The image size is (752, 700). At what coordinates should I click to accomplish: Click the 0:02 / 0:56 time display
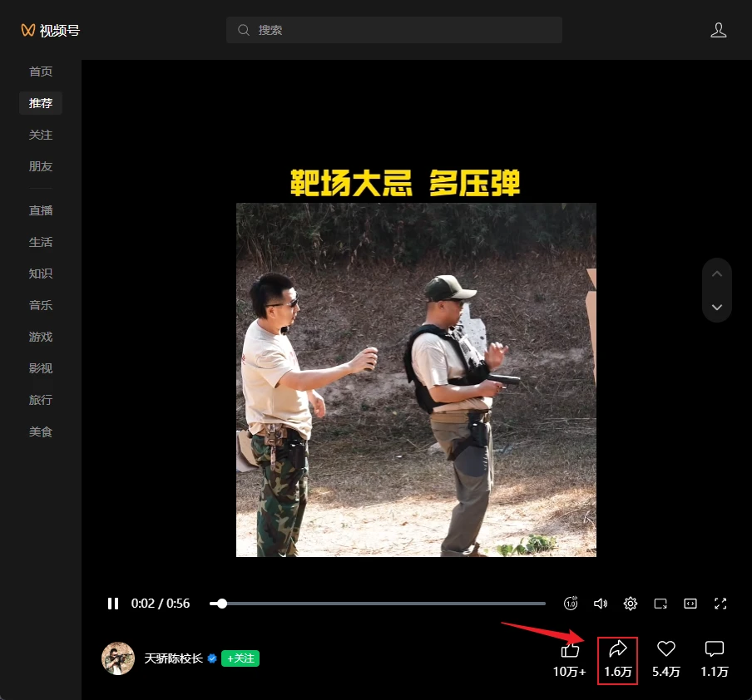pyautogui.click(x=161, y=604)
